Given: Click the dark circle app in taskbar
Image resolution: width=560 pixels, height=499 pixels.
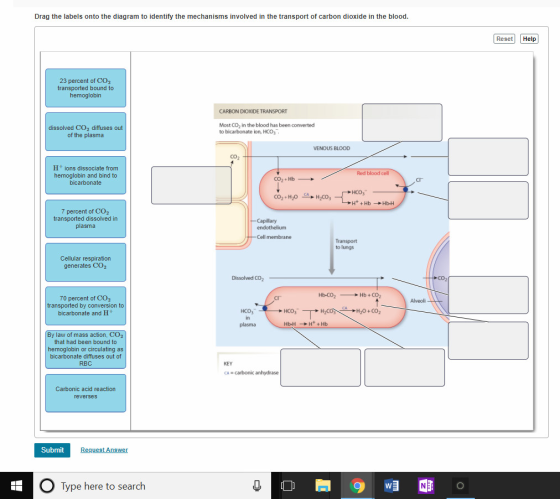Looking at the screenshot, I should click(x=460, y=486).
